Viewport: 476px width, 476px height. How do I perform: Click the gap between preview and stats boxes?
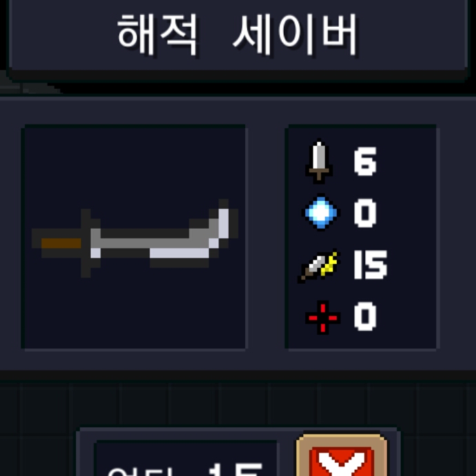point(266,238)
